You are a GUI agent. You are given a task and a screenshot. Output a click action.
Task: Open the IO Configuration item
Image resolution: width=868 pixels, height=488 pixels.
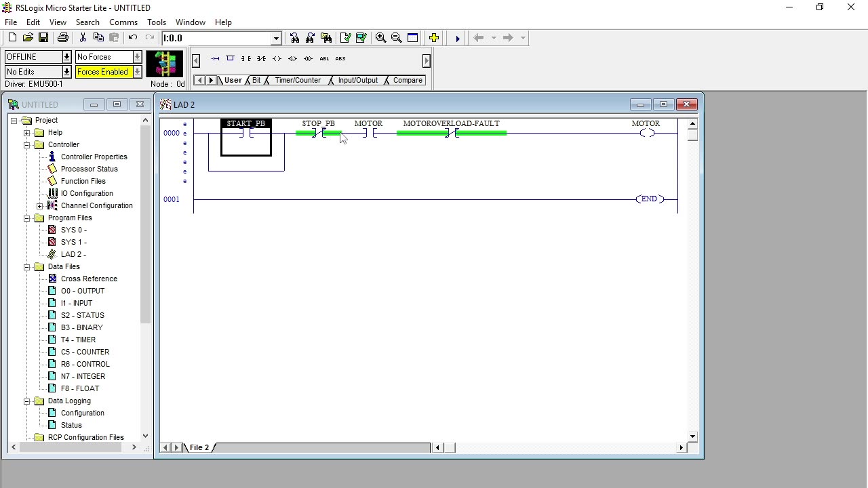pos(87,193)
